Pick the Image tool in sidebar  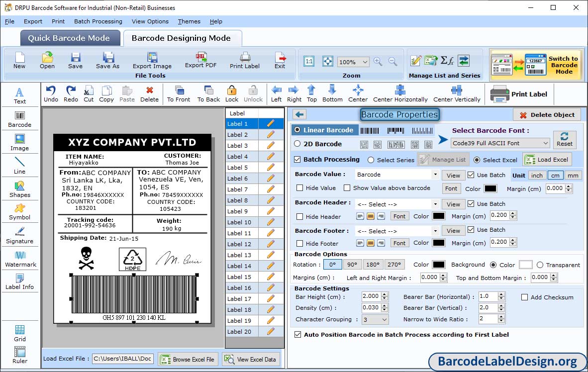click(19, 143)
